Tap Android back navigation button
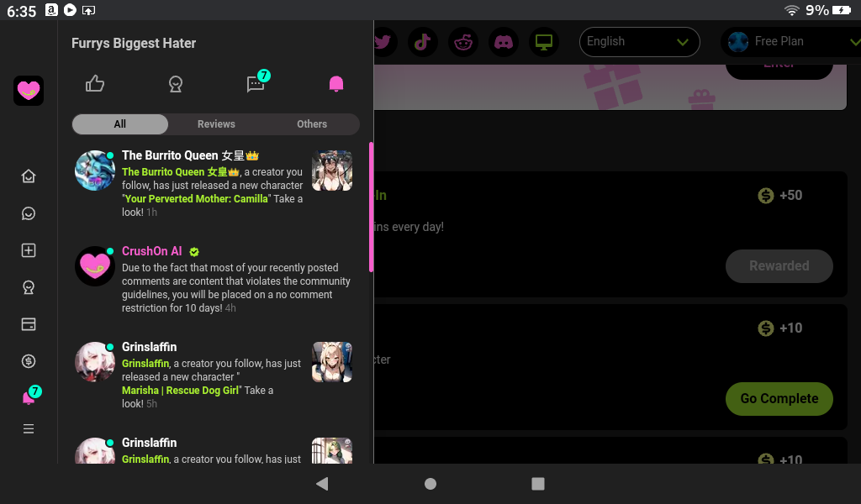This screenshot has height=504, width=861. pos(322,484)
